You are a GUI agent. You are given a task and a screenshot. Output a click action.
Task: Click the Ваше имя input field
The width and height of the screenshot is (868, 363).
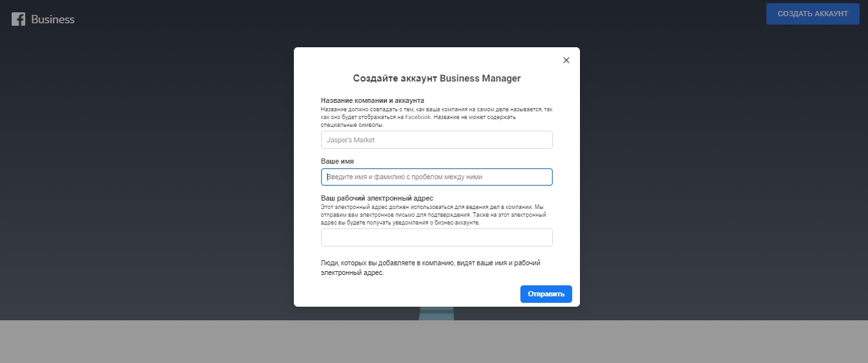[437, 177]
